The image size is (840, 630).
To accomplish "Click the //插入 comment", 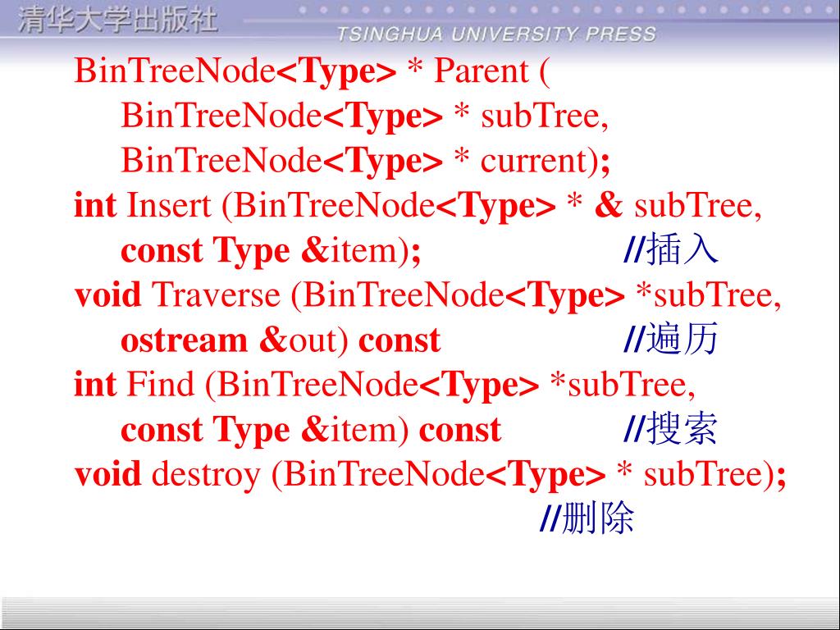I will (671, 249).
